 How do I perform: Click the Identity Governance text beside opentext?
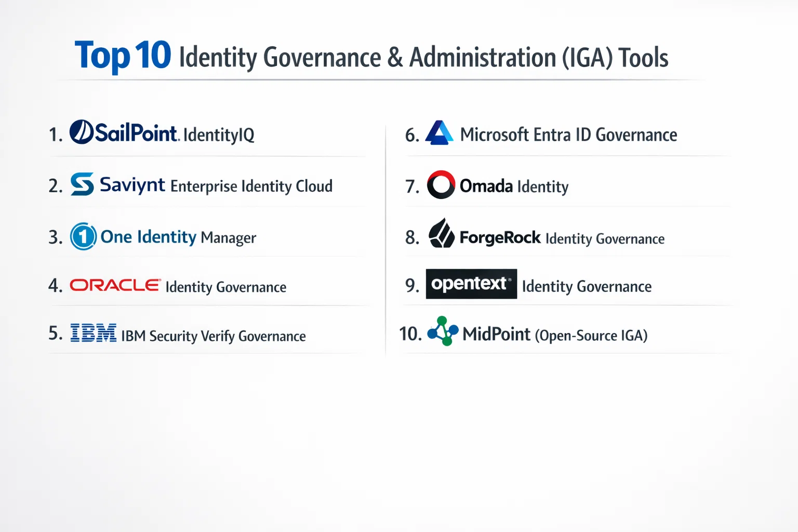tap(587, 286)
